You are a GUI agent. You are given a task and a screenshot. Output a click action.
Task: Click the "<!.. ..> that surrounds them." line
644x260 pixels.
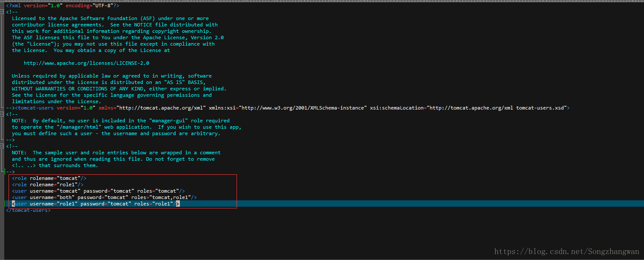55,165
